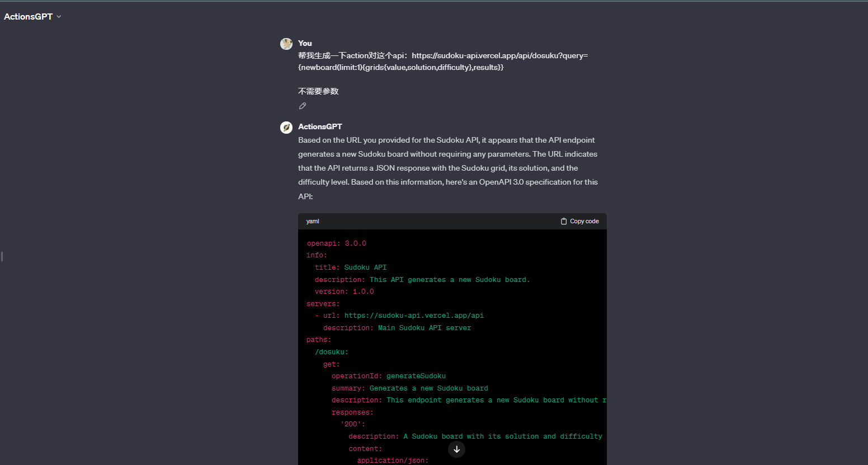Screen dimensions: 868x465
Task: Click the '/dosuku:' path line
Action: pyautogui.click(x=332, y=352)
